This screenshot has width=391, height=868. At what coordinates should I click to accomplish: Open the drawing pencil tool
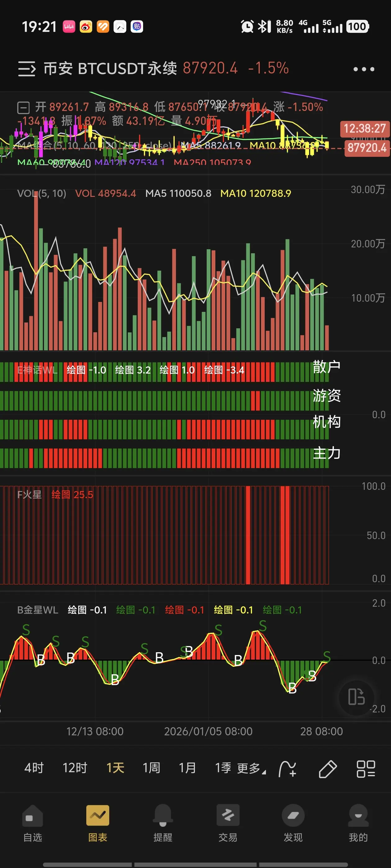point(327,769)
